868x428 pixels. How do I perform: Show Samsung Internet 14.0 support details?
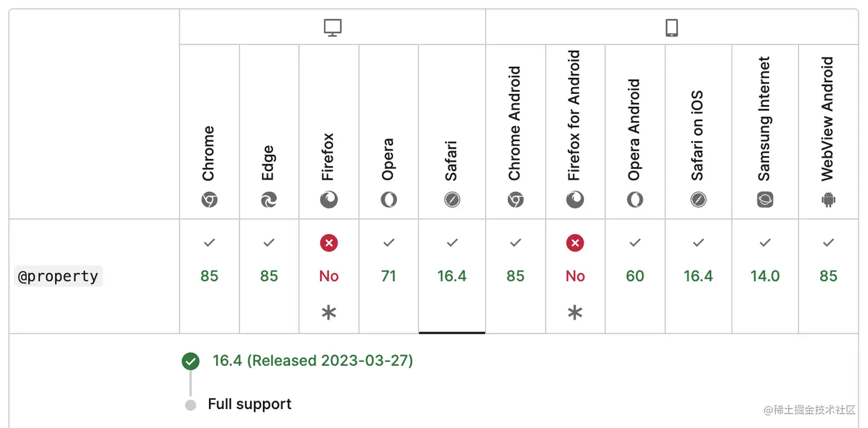tap(765, 276)
